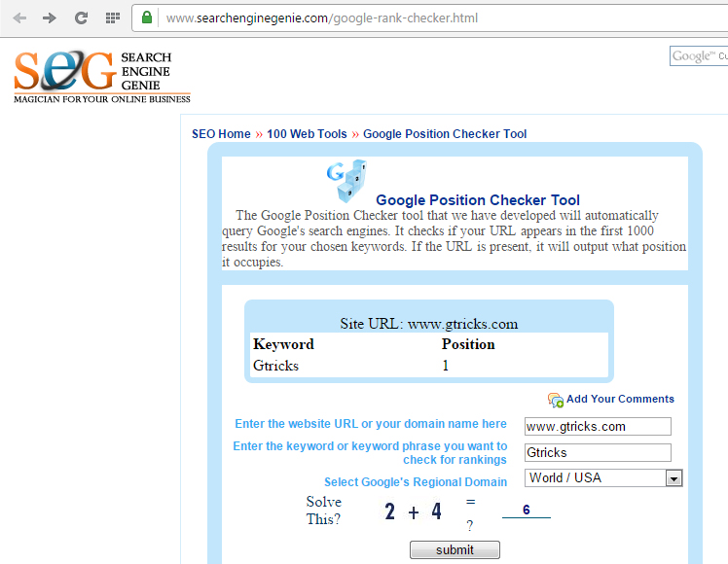Screen dimensions: 728x564
Task: Click the Add Your Comments speech bubble icon
Action: pos(556,400)
